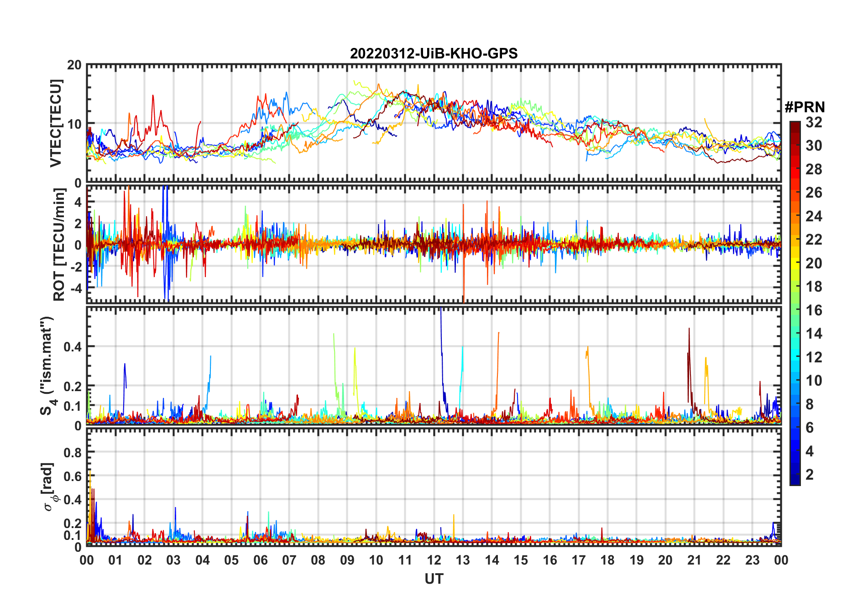Click S4 y-axis tick label 0.4
This screenshot has height=607, width=868.
tap(73, 347)
